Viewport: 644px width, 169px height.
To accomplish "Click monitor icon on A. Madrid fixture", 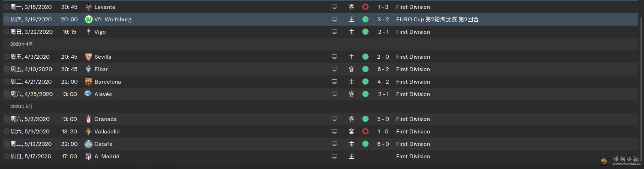I will pos(334,156).
